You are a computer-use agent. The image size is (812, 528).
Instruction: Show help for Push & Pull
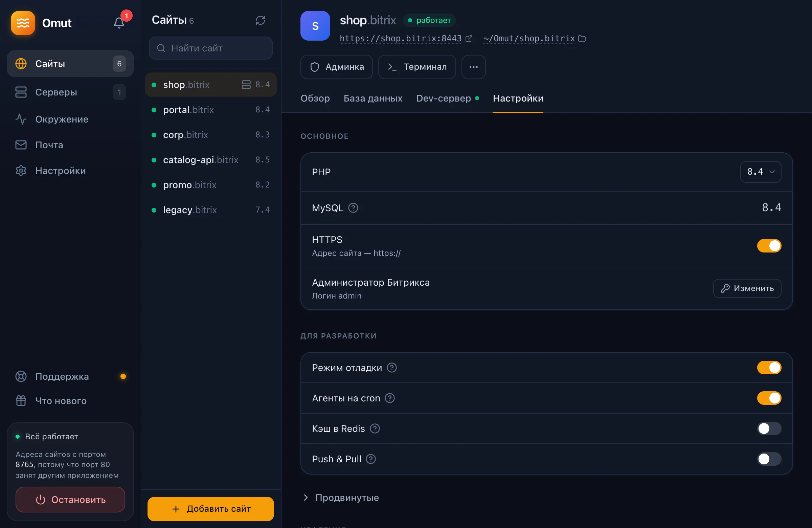click(370, 459)
